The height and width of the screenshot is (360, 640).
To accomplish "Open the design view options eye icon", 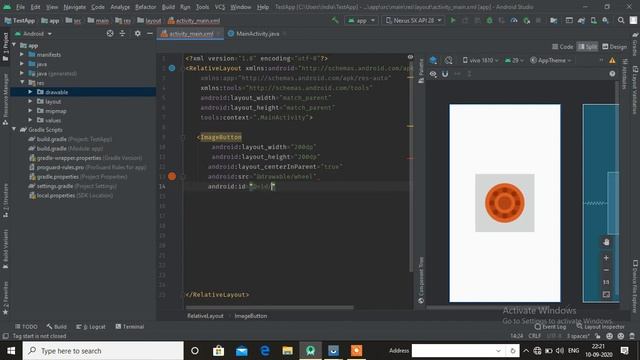I will 433,74.
